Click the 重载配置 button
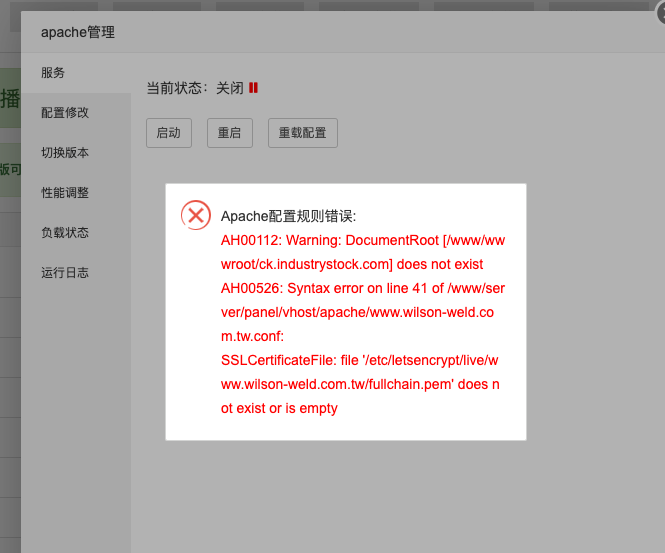The image size is (665, 553). coord(303,133)
